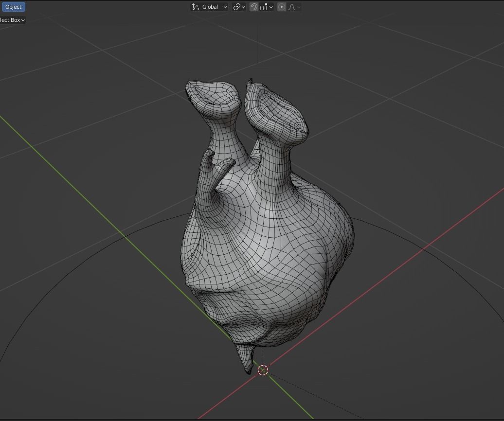Viewport: 504px width, 421px height.
Task: Click the 3D cursor at the world origin
Action: point(263,370)
